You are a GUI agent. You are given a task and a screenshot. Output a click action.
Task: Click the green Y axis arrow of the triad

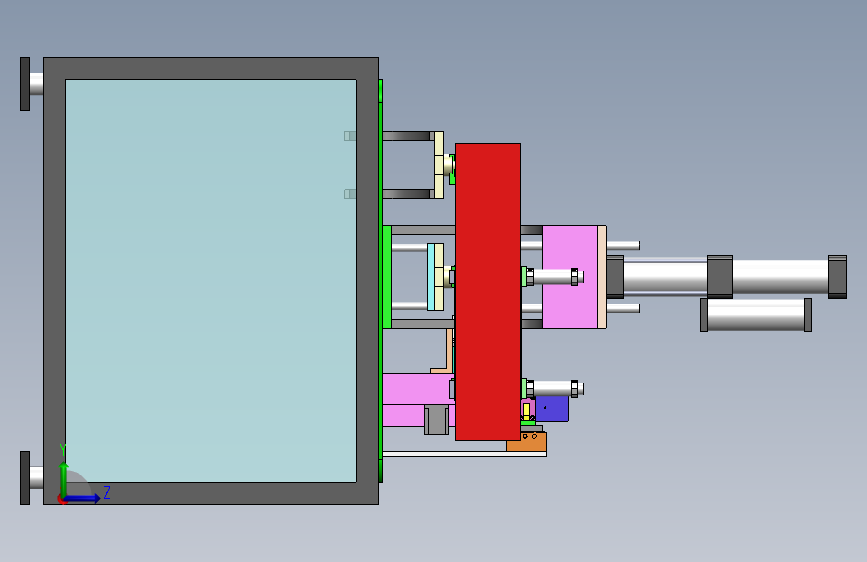(64, 478)
